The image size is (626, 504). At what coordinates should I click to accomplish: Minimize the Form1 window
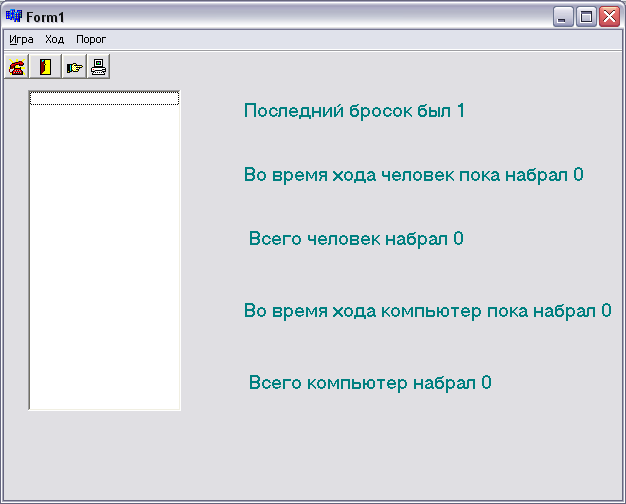(x=563, y=17)
